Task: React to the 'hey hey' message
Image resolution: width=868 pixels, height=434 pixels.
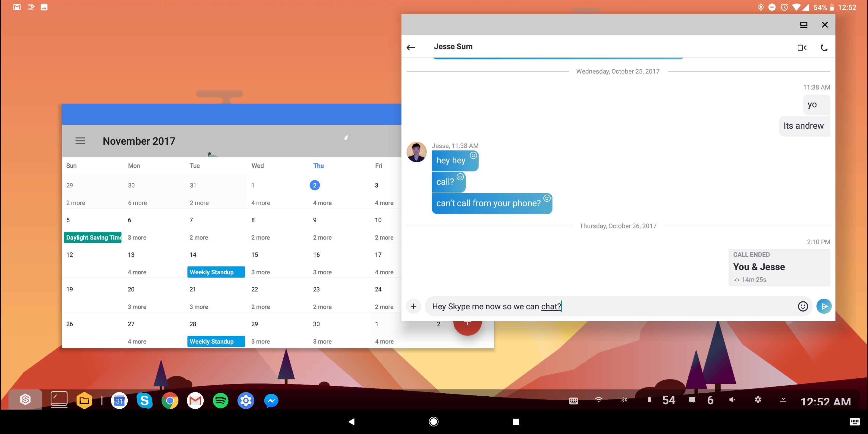Action: click(x=473, y=155)
